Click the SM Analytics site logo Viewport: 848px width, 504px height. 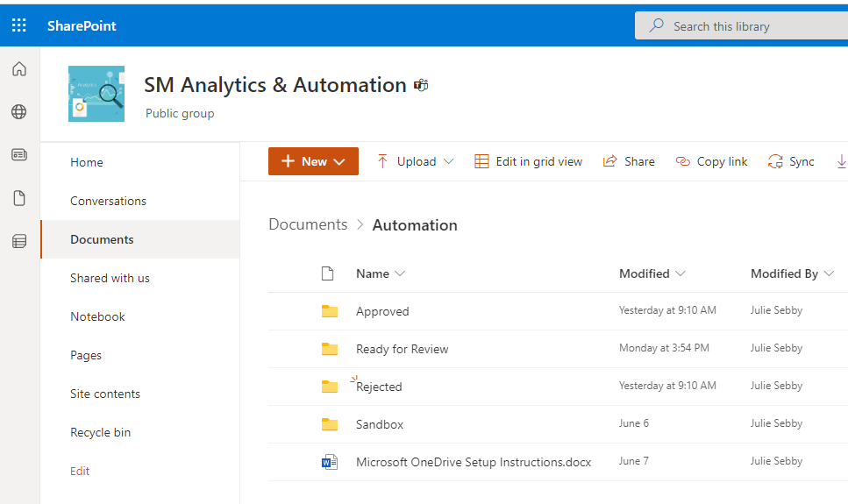[x=96, y=94]
